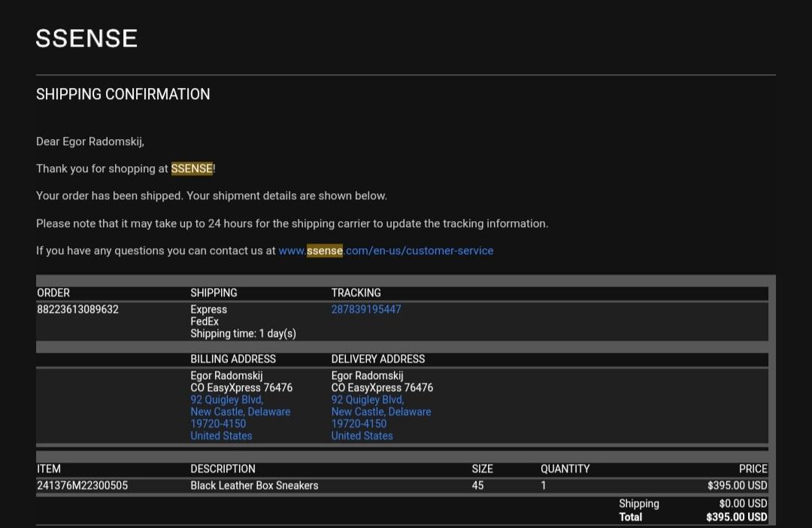812x528 pixels.
Task: Click the Tracking column header
Action: 356,293
